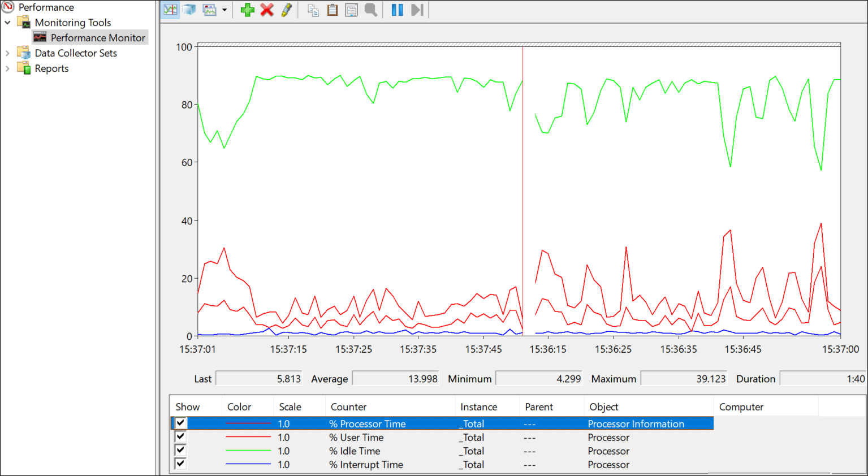868x476 pixels.
Task: Select the View Current Activity icon
Action: [x=170, y=10]
